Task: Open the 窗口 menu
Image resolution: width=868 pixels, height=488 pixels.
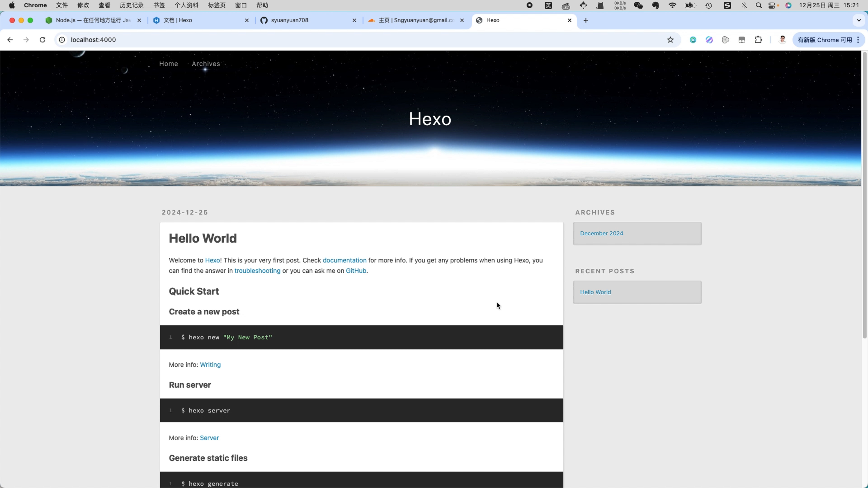Action: click(241, 5)
